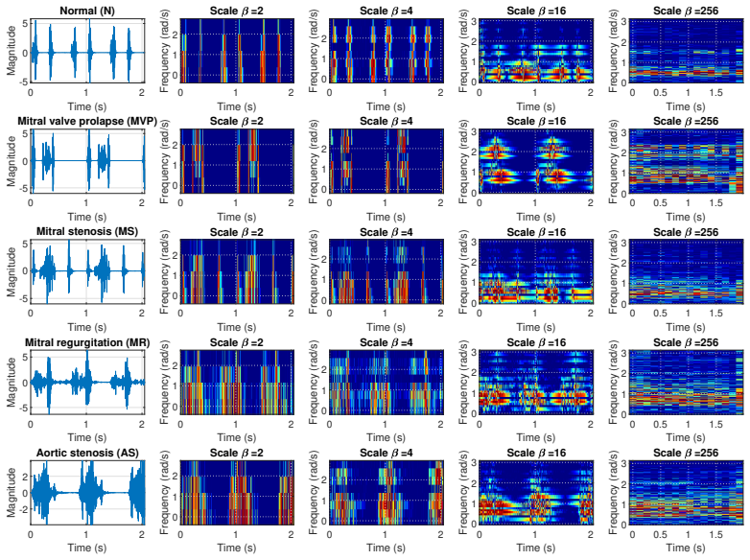Click 'Scale β=256' title in the Normal row

coord(686,11)
